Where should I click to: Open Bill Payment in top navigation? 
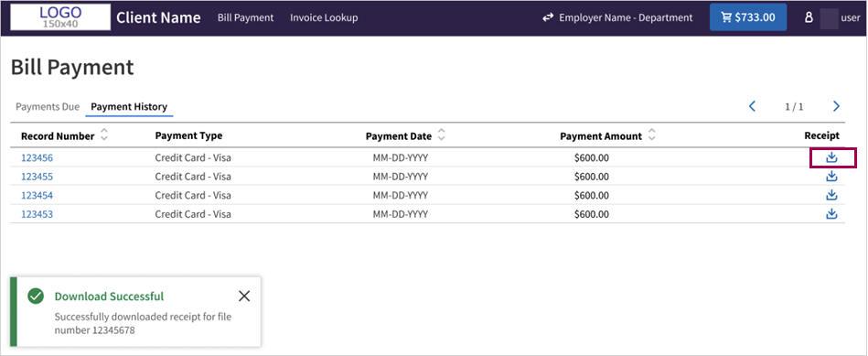coord(245,17)
